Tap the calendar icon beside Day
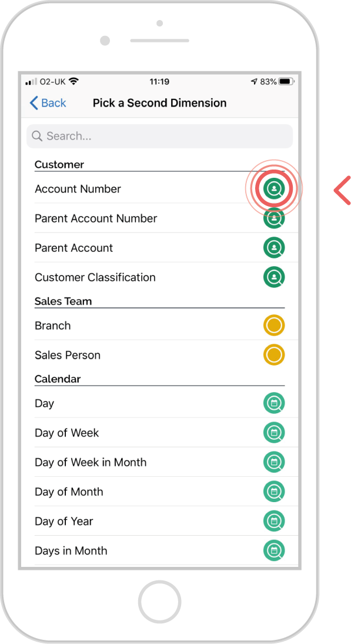Image resolution: width=351 pixels, height=644 pixels. pyautogui.click(x=274, y=403)
